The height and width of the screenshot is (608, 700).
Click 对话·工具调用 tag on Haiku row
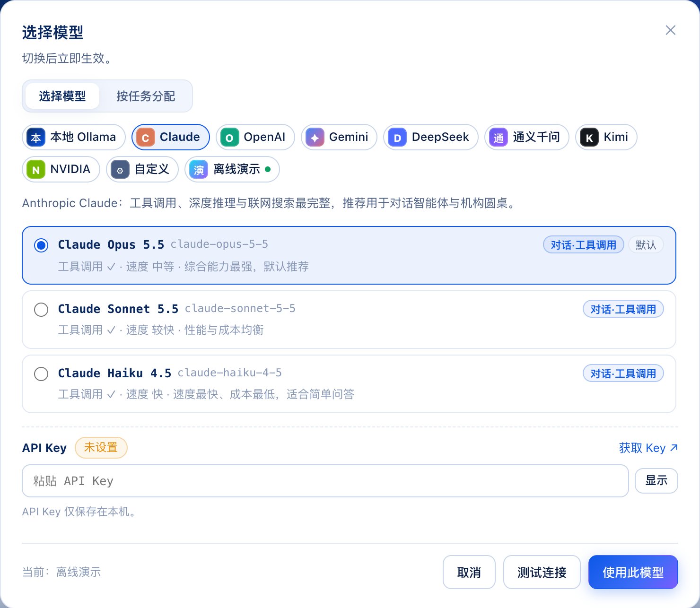pyautogui.click(x=623, y=373)
